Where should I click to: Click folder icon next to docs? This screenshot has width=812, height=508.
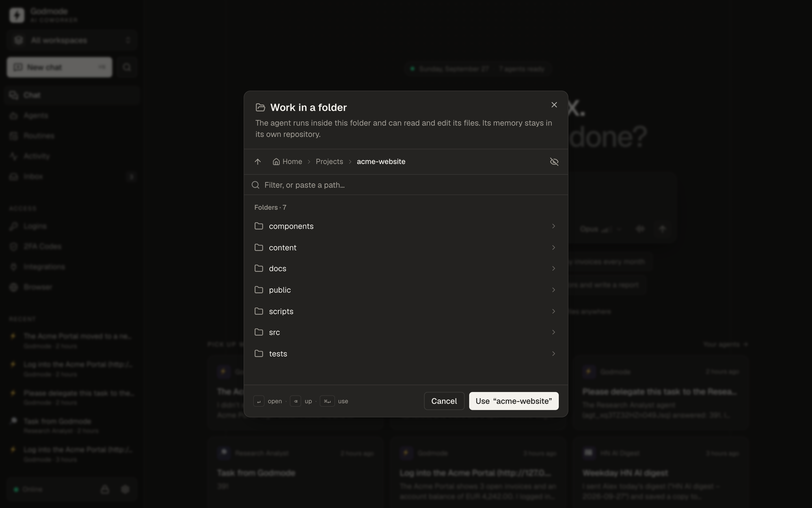tap(259, 268)
